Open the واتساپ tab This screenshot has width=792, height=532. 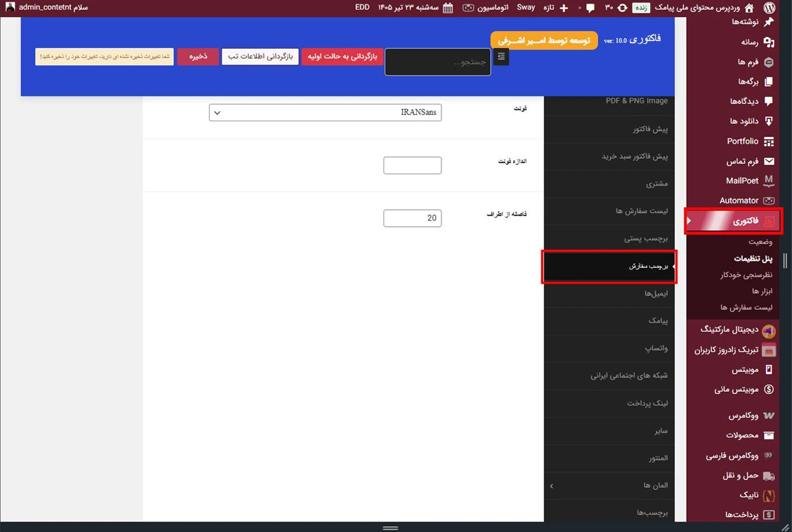(x=609, y=348)
